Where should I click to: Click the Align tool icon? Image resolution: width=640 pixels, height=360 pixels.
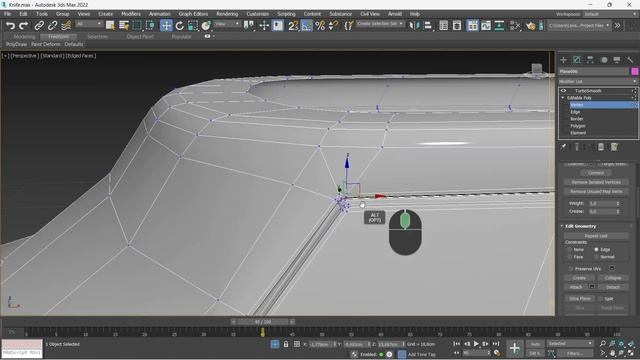point(428,26)
